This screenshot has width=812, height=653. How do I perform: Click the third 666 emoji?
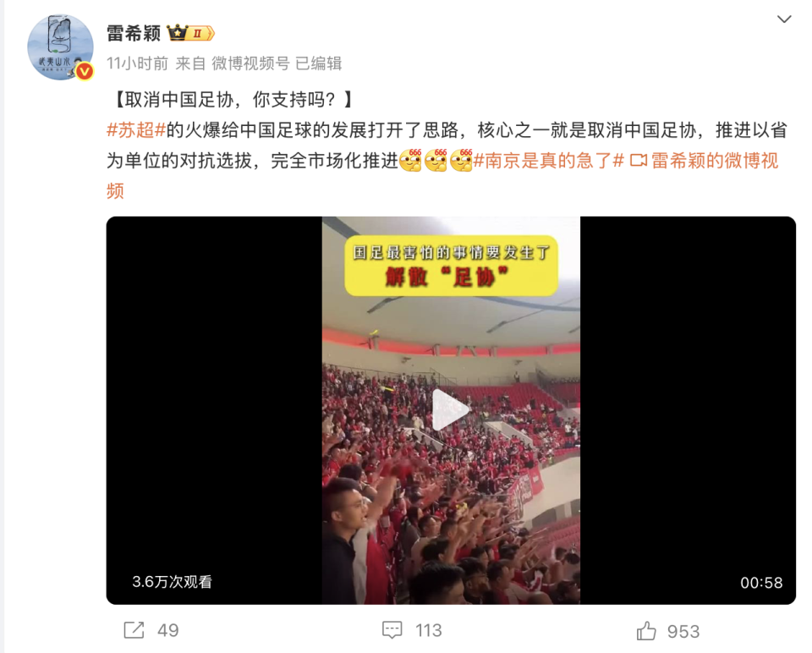click(461, 160)
